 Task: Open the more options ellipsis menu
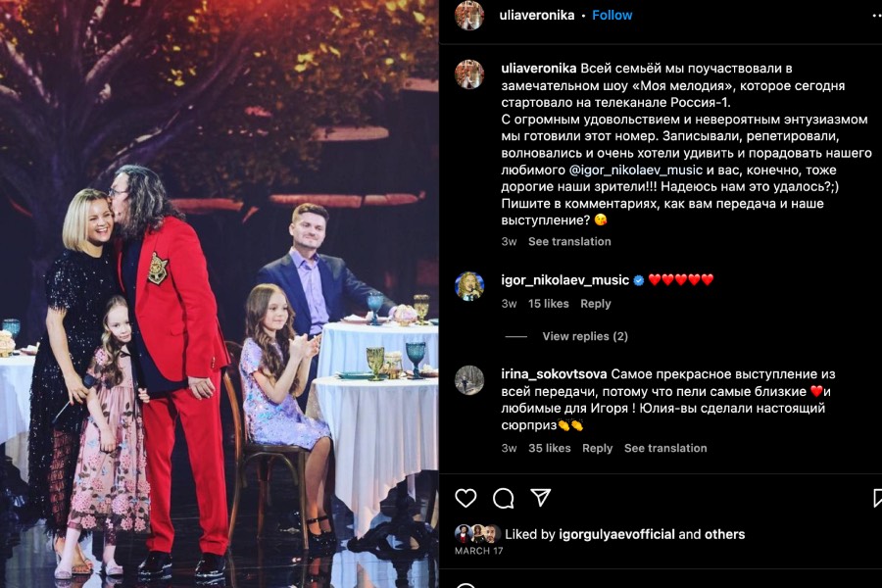[876, 16]
